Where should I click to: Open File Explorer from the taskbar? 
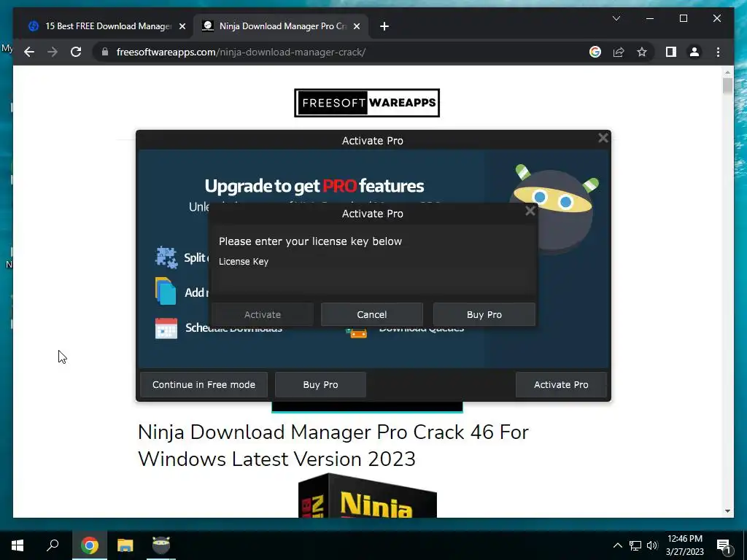coord(125,545)
